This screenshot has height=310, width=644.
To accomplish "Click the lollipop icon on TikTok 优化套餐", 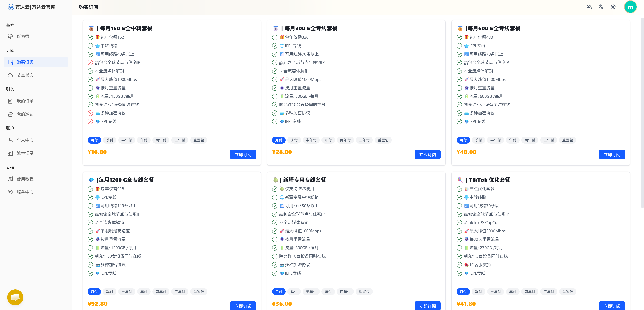I will (460, 180).
